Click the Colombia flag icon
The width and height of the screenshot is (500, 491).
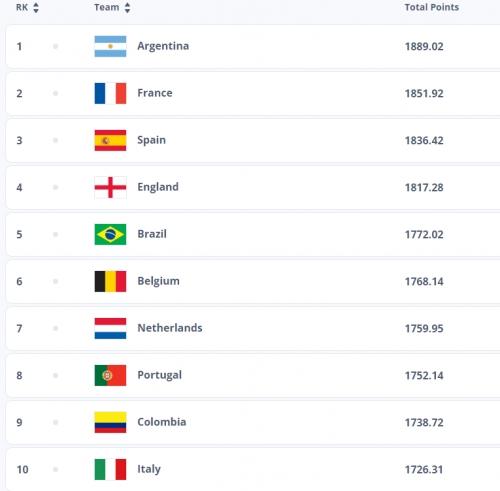click(110, 422)
